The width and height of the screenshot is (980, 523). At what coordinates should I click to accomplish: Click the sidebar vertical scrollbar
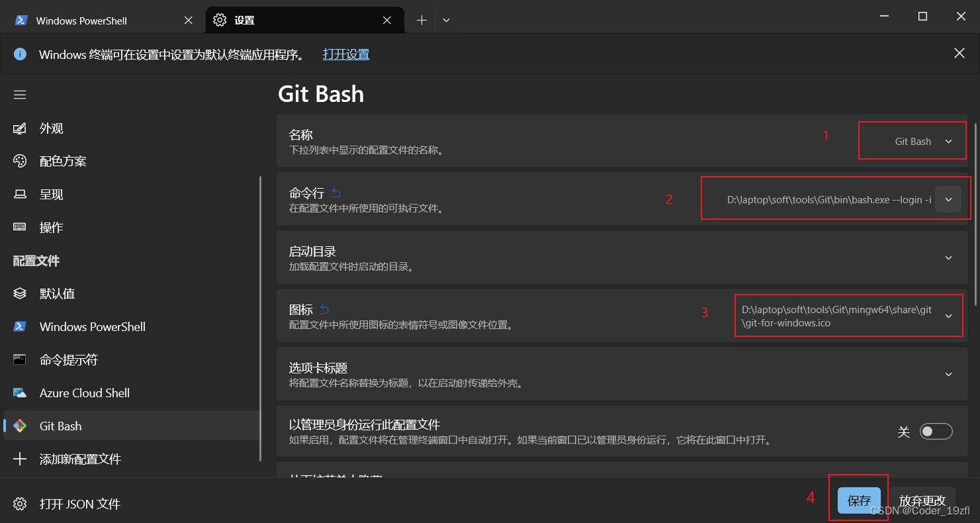tap(261, 318)
